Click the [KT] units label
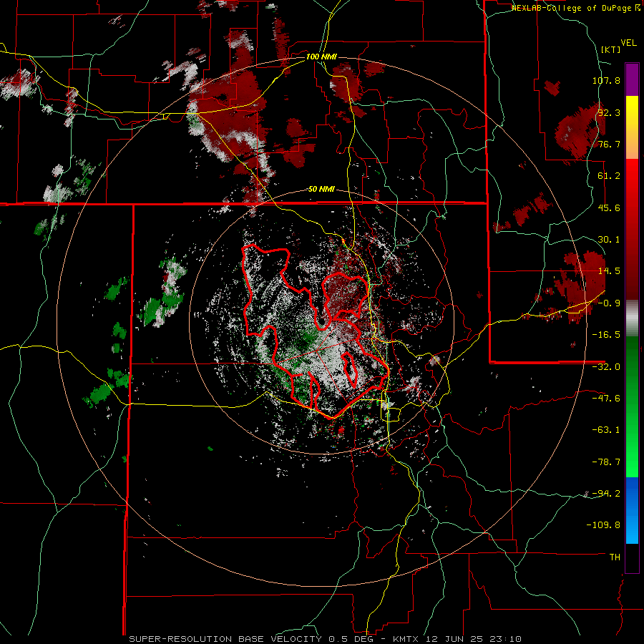 pyautogui.click(x=610, y=49)
